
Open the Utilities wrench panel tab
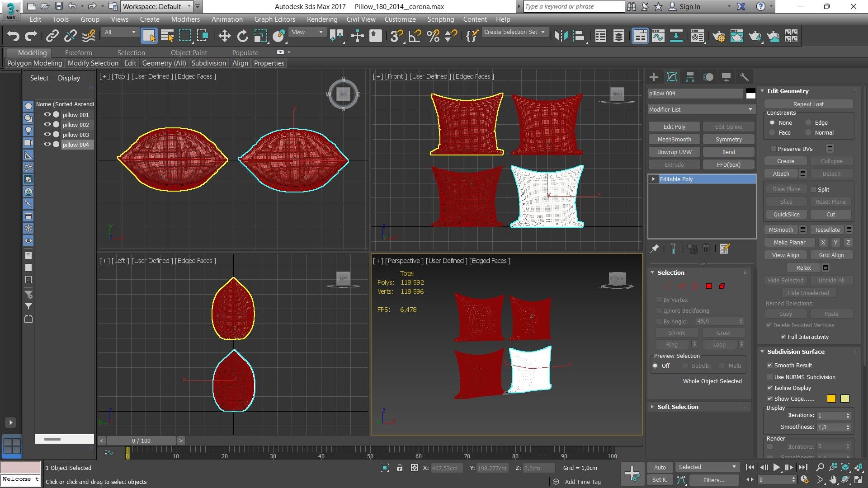744,77
